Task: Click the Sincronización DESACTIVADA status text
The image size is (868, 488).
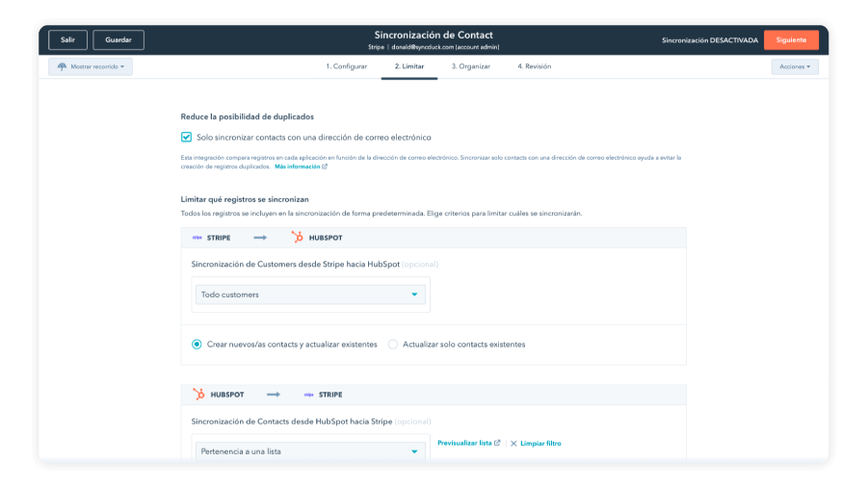Action: click(x=710, y=40)
